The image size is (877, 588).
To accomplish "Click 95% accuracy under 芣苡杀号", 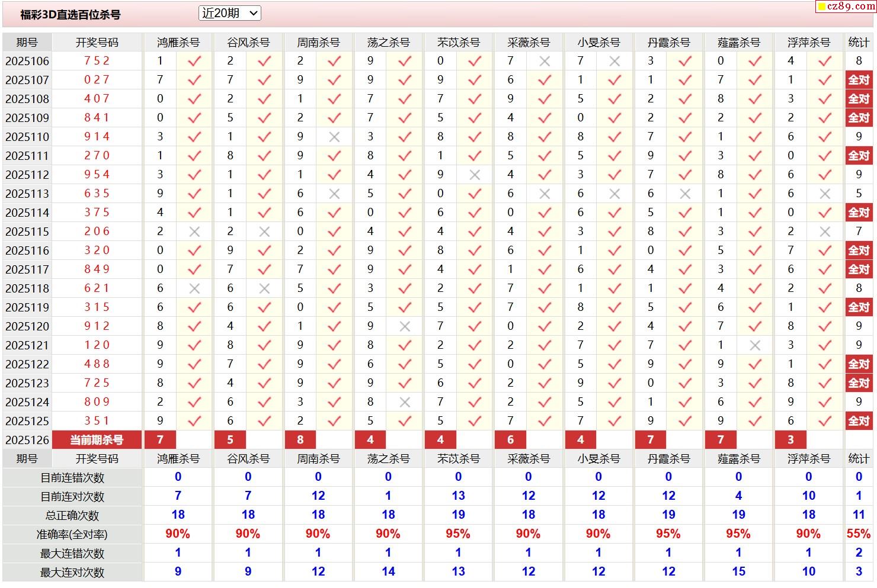I will click(458, 534).
